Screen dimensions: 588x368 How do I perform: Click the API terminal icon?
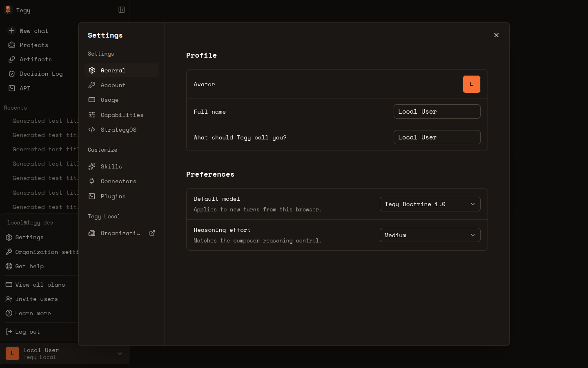tap(12, 88)
